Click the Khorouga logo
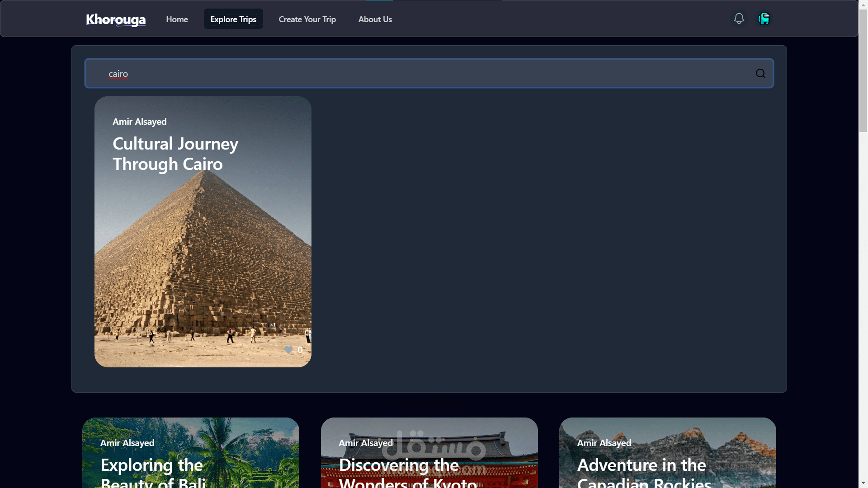Image resolution: width=868 pixels, height=488 pixels. coord(116,19)
